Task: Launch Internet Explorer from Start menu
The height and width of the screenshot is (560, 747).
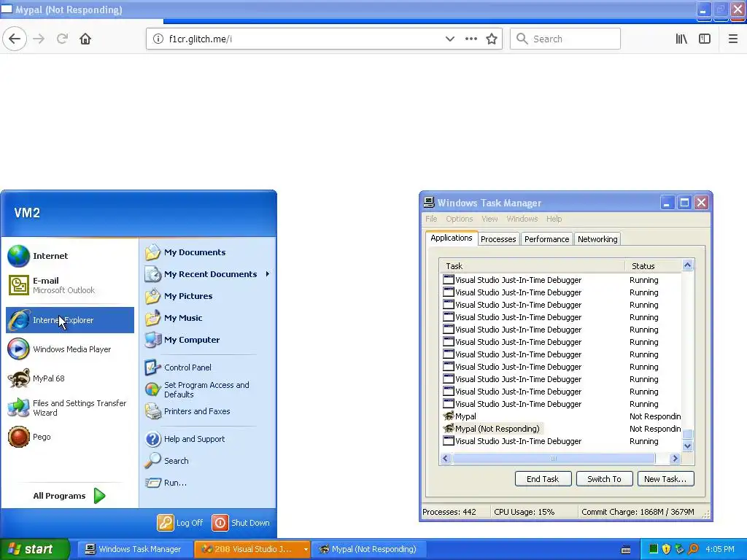Action: [x=70, y=320]
